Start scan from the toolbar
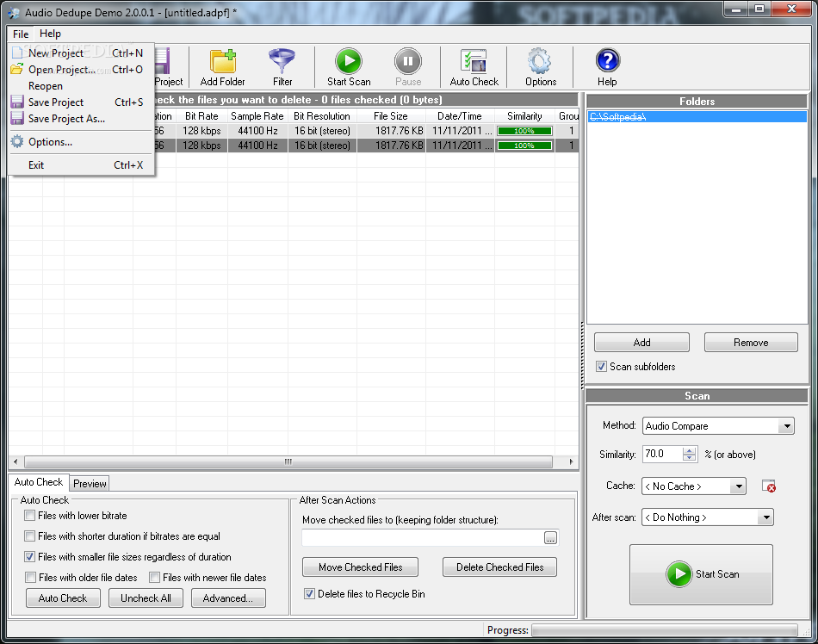The image size is (818, 644). pos(349,67)
